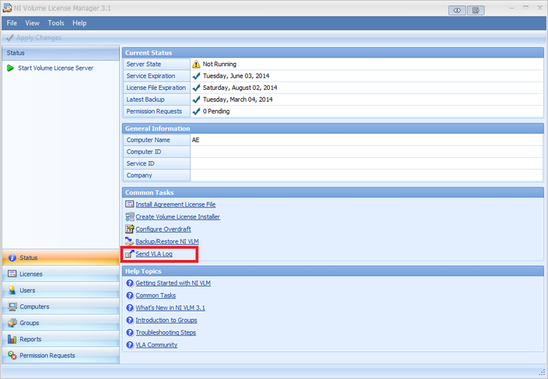The image size is (548, 379).
Task: Click the Permission Requests 0 Pending check mark icon
Action: 196,111
